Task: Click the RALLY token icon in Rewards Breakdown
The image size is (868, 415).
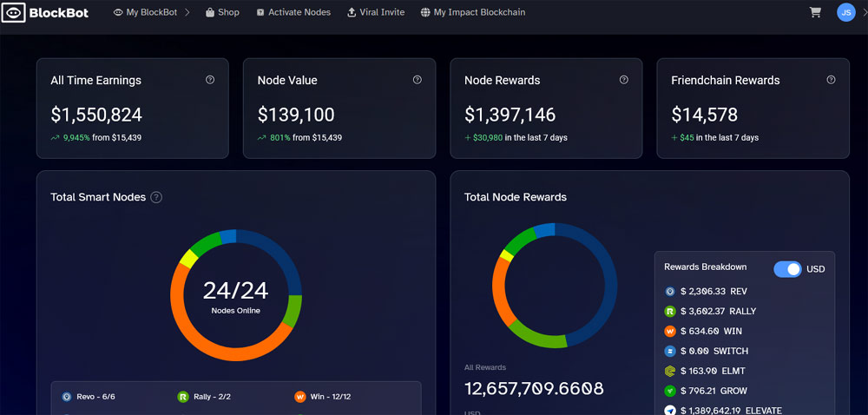Action: pos(670,311)
